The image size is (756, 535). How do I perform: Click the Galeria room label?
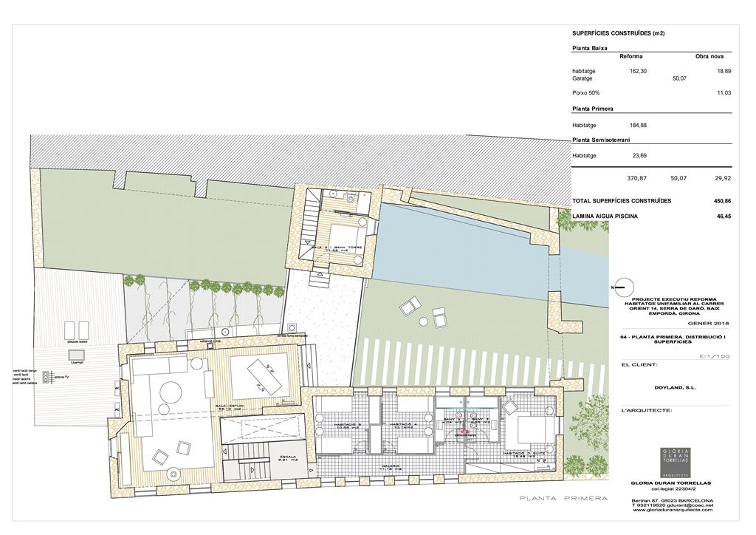(391, 467)
